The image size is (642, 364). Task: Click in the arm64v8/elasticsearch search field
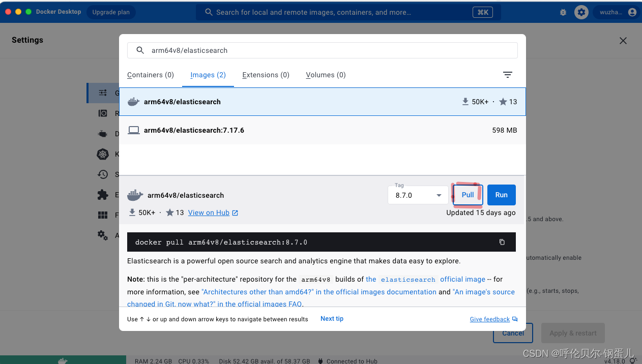[322, 50]
